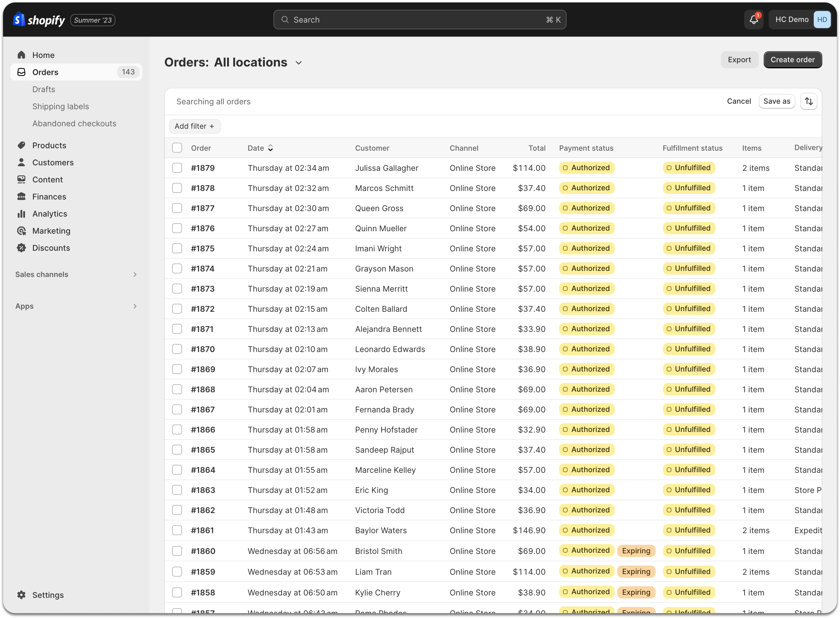Open the All locations dropdown
This screenshot has height=618, width=840.
[298, 63]
